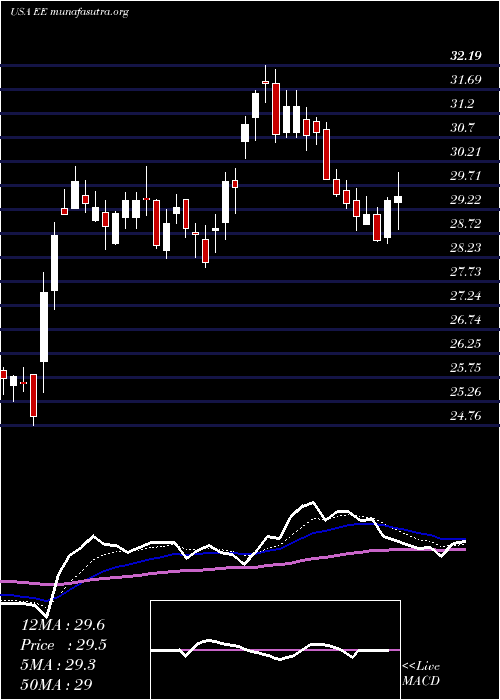The height and width of the screenshot is (700, 500).
Task: Click the 25.75 price axis label
Action: (x=466, y=368)
